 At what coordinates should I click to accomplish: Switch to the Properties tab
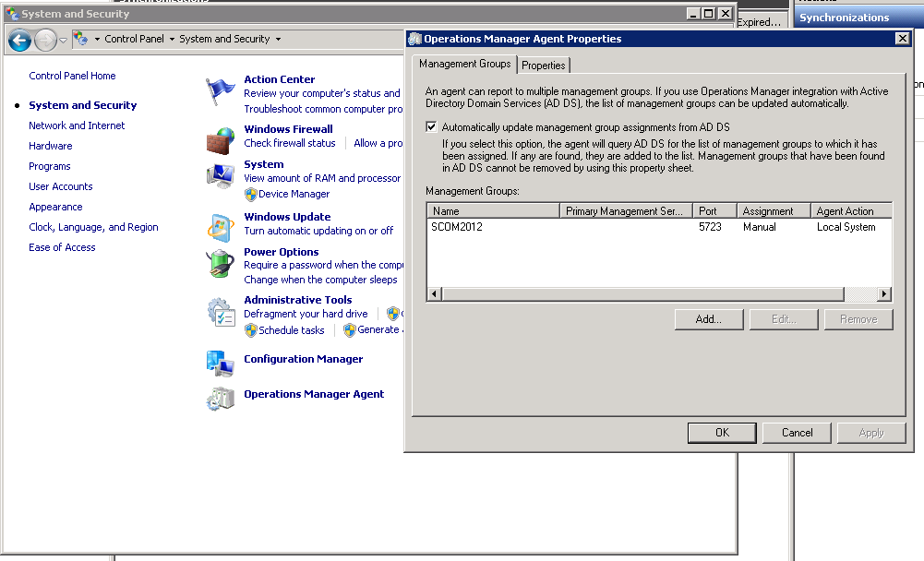(544, 65)
